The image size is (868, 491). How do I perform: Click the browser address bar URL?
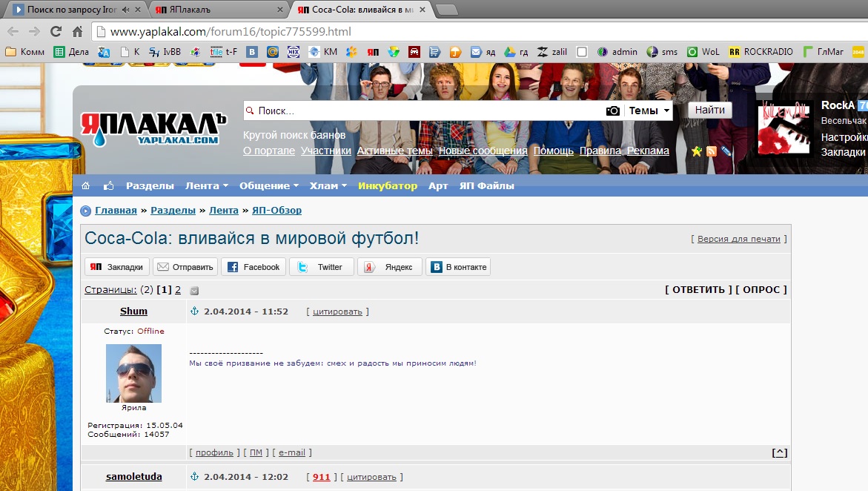click(x=231, y=32)
